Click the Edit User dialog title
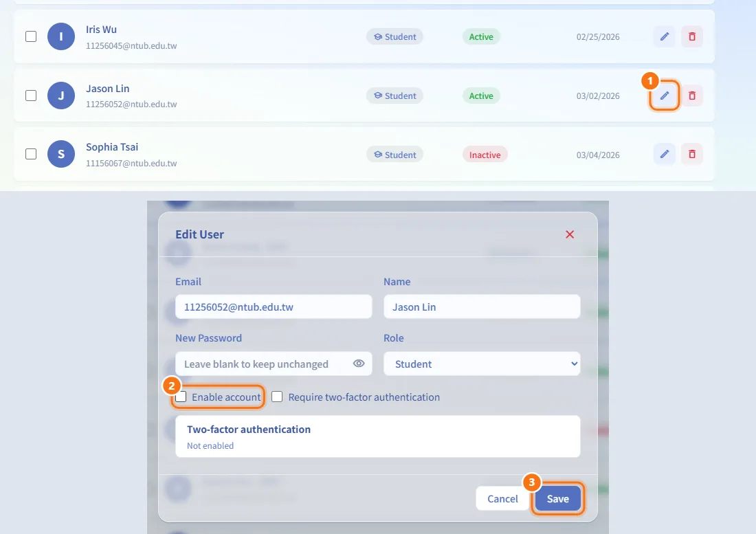The width and height of the screenshot is (756, 534). coord(199,234)
